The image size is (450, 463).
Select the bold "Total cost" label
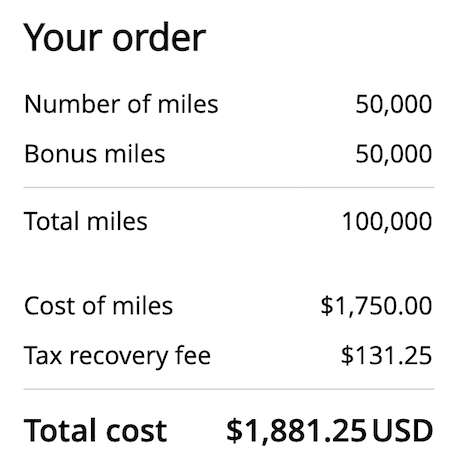click(x=95, y=431)
